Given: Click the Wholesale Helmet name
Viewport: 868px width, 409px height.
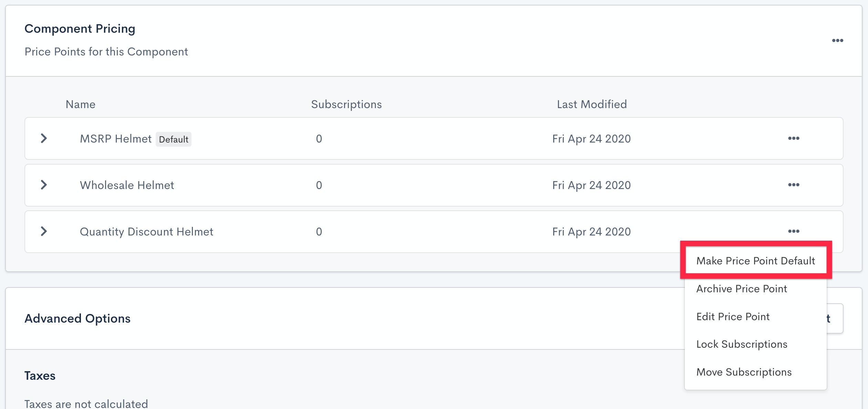Looking at the screenshot, I should click(x=127, y=185).
